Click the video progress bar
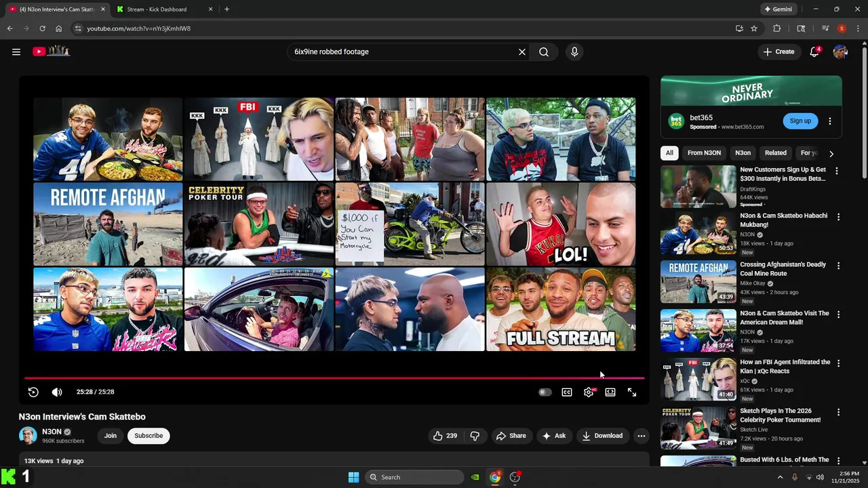Screen dimensions: 868x488 click(x=334, y=378)
